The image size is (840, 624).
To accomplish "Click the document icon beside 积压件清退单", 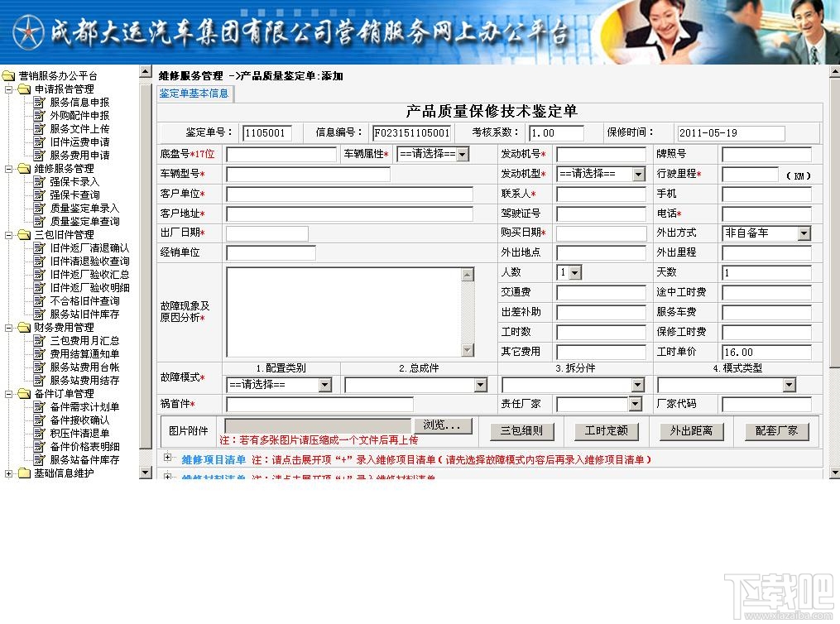I will (39, 434).
